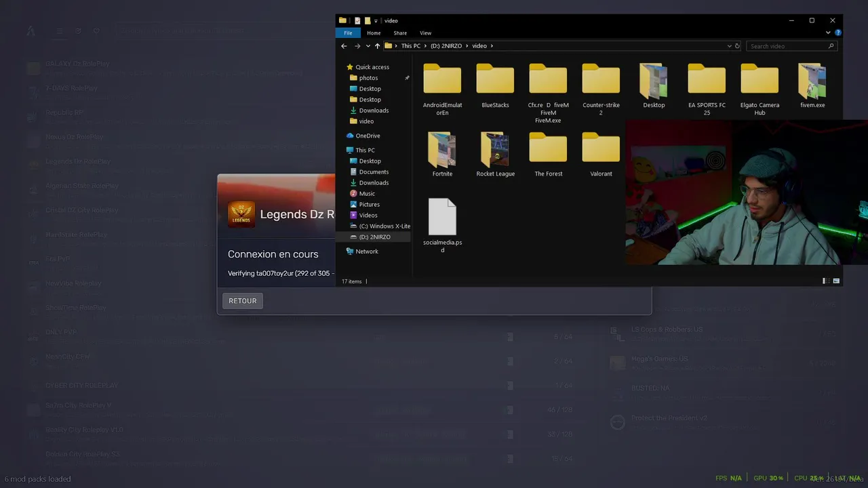Click the chevron after (D:) 2NIRZO in path
868x488 pixels.
467,46
